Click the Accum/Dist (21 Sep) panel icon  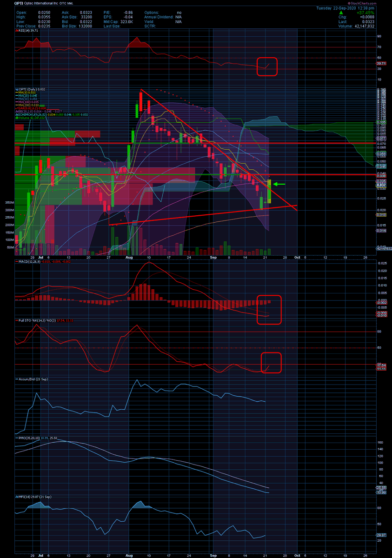[x=18, y=379]
